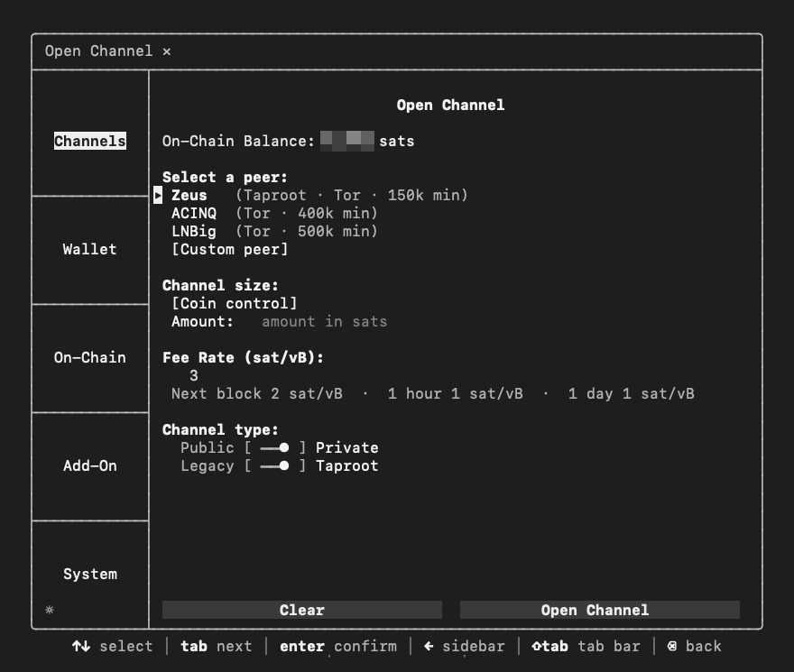Select the Channels sidebar item
The height and width of the screenshot is (672, 794).
(x=89, y=141)
